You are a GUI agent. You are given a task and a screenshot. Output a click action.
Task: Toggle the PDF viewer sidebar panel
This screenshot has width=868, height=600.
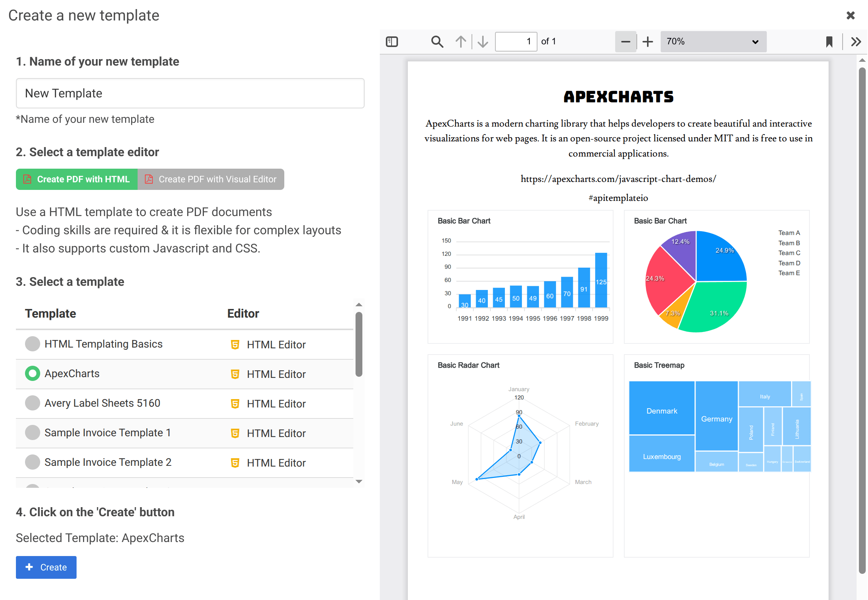392,42
